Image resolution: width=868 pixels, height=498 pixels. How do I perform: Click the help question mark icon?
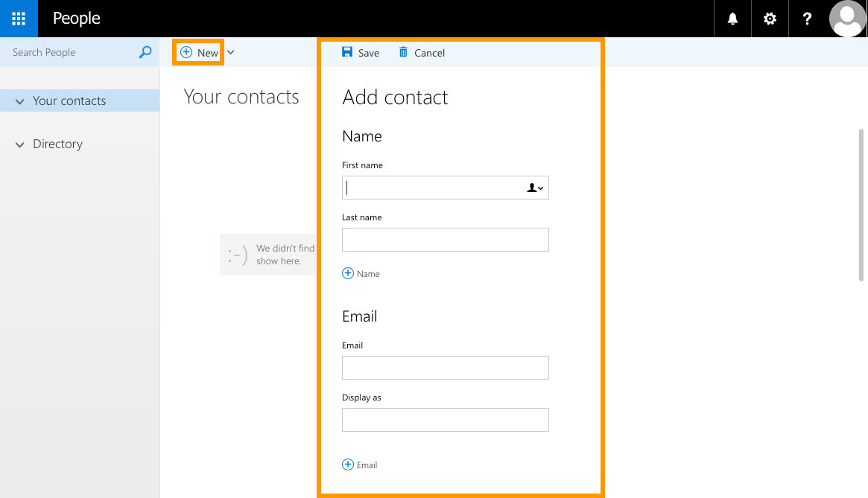(x=807, y=19)
